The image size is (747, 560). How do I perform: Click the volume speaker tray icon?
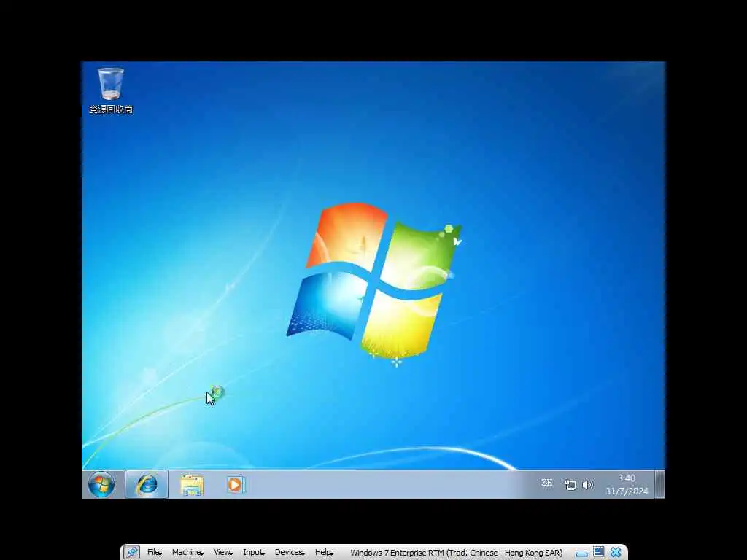coord(587,485)
